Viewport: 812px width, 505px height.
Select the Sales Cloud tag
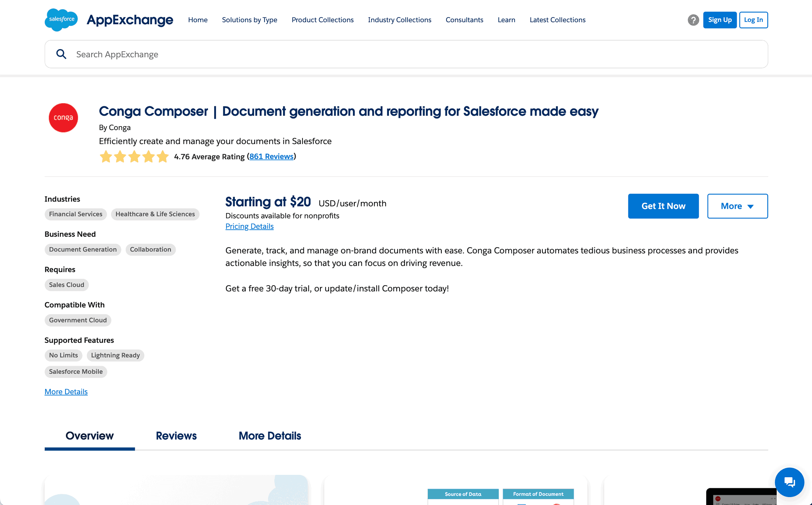click(x=67, y=285)
